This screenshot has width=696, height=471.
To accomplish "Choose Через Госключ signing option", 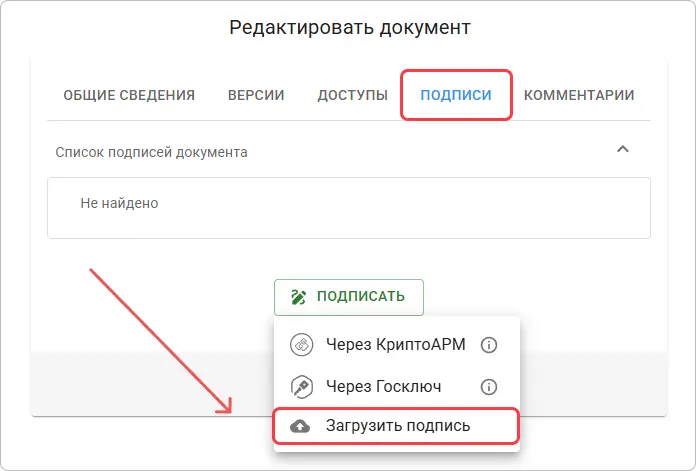I will tap(382, 386).
